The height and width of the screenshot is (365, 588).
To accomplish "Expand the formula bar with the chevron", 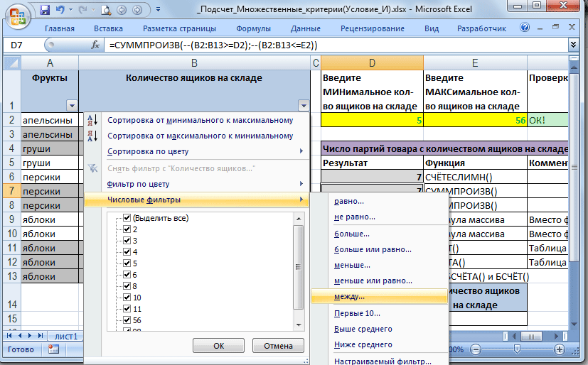I will 573,45.
